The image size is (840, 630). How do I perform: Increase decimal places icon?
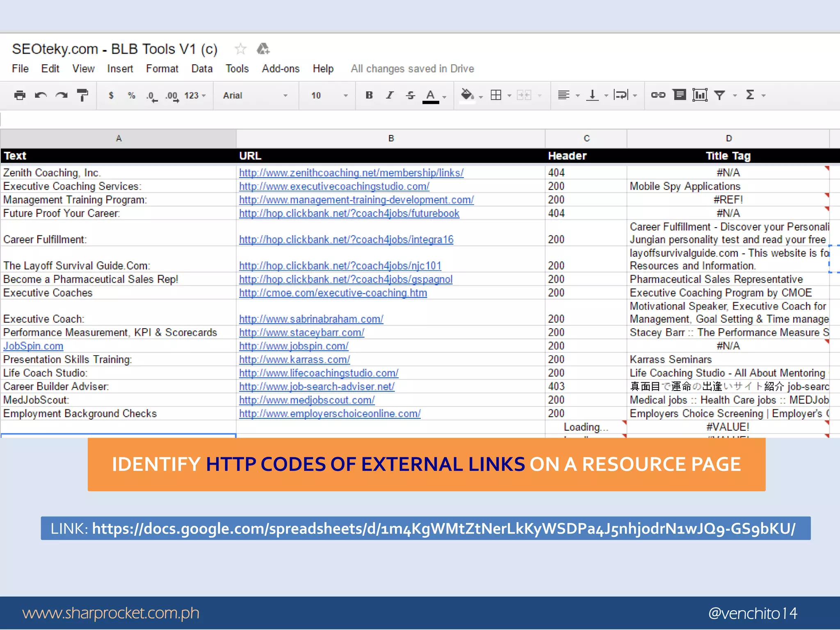click(172, 96)
